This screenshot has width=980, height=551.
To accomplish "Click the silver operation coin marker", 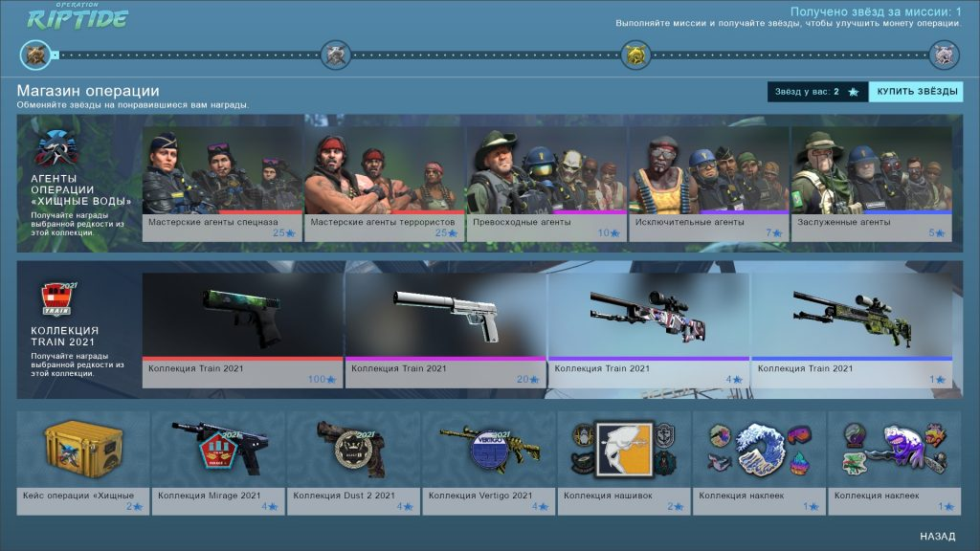I will [x=336, y=55].
